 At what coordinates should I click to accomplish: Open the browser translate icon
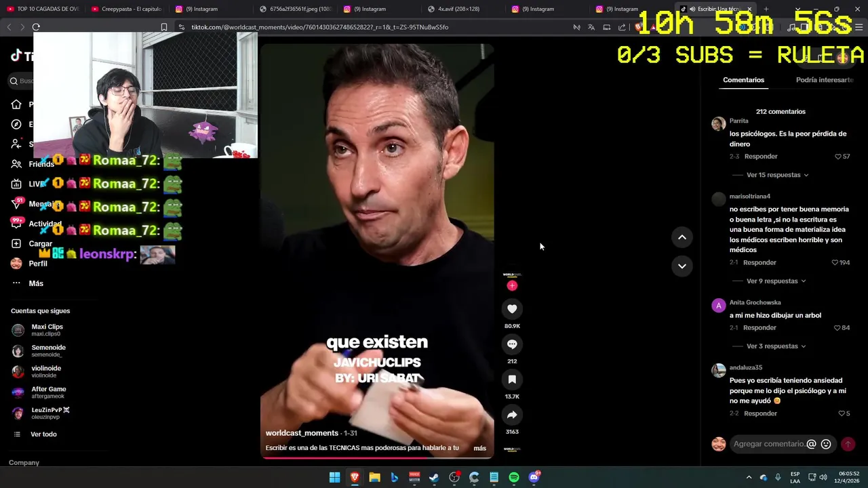tap(591, 27)
